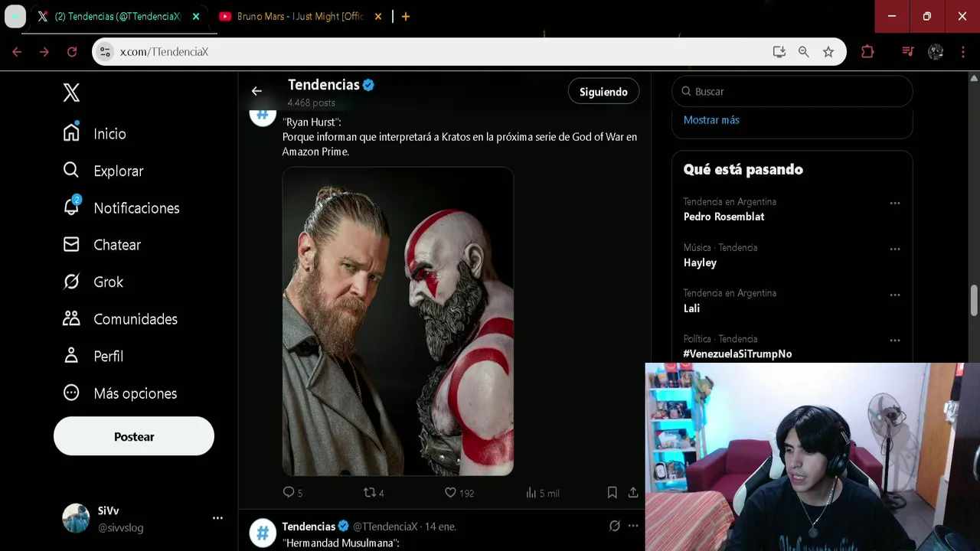Bookmark this page with the star
This screenshot has height=551, width=980.
pyautogui.click(x=828, y=51)
